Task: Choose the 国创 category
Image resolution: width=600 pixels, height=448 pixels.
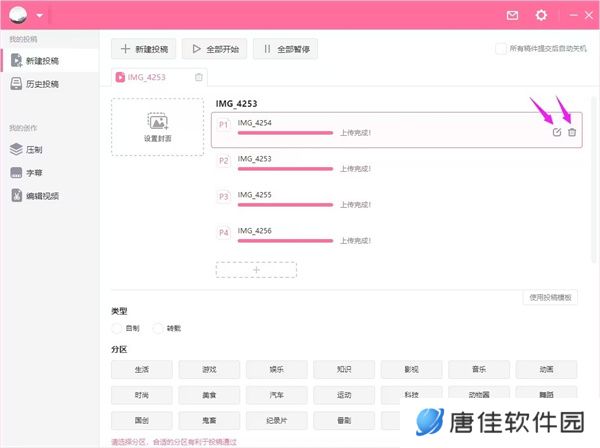Action: coord(142,420)
